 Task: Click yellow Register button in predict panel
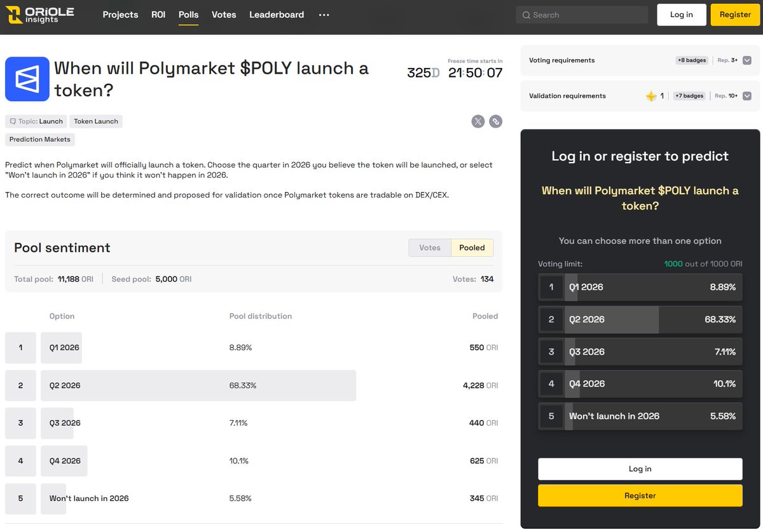[640, 496]
